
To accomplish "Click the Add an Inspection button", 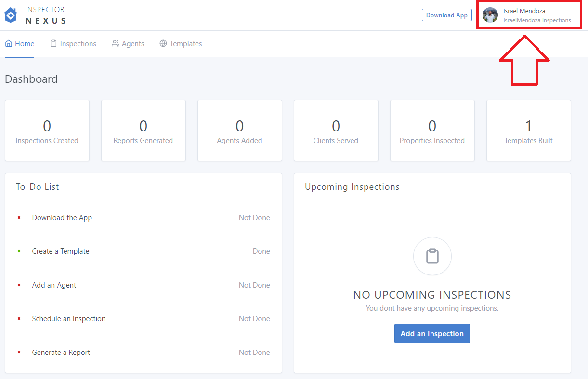I will click(432, 333).
